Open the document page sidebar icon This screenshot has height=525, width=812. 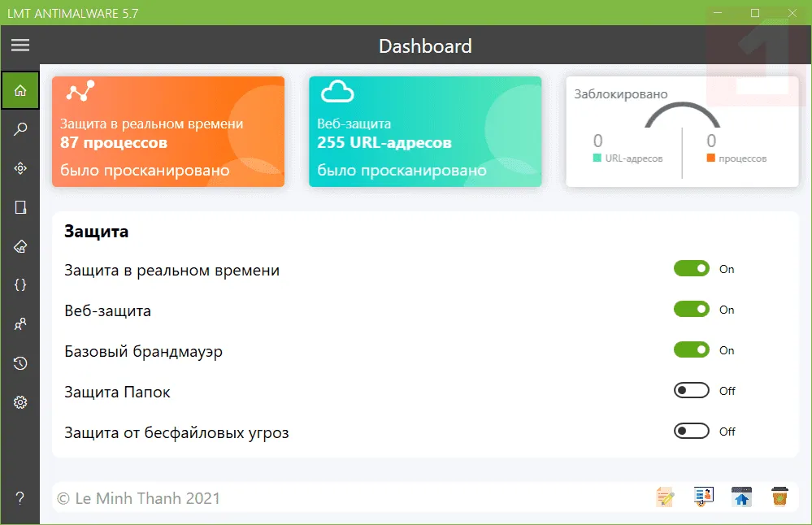tap(20, 207)
